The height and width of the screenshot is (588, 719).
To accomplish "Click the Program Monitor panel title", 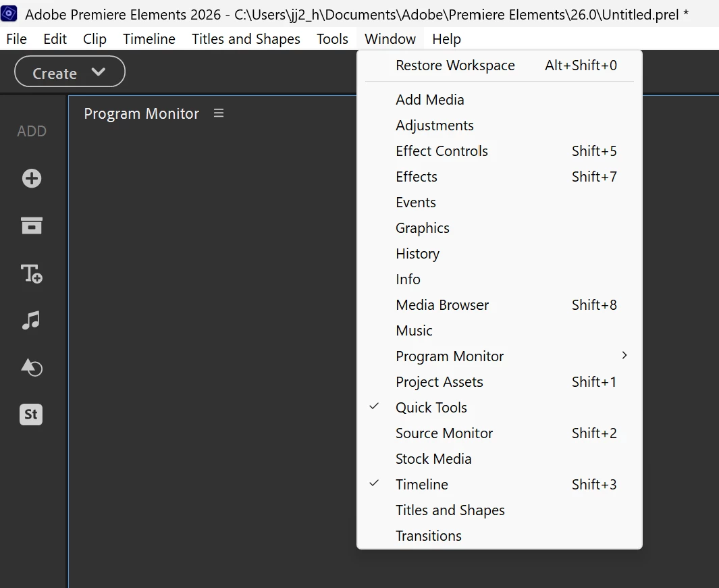I will [141, 113].
